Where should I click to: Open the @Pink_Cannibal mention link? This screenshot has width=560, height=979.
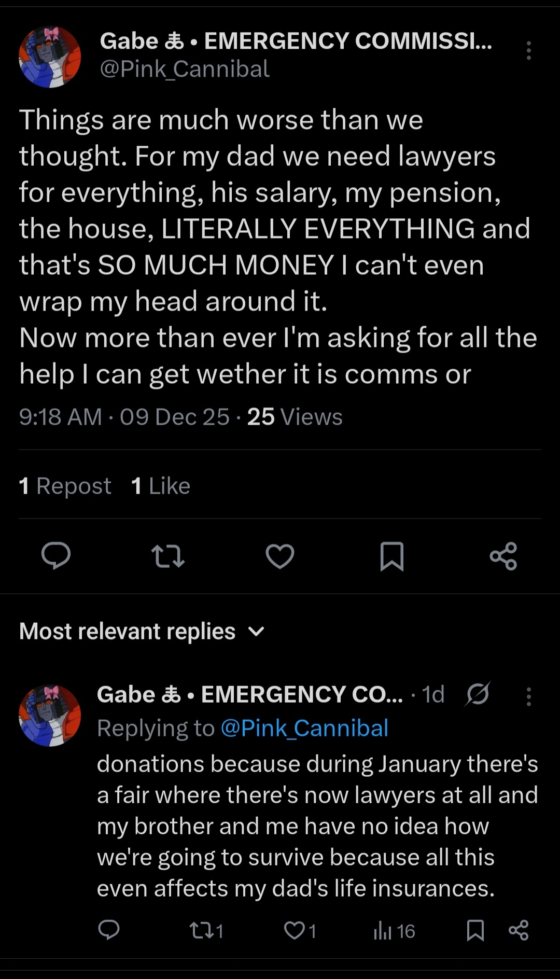coord(304,728)
